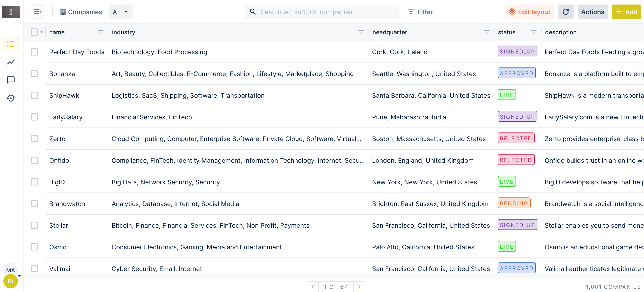Open the status column filter icon
The image size is (644, 292).
[x=534, y=32]
